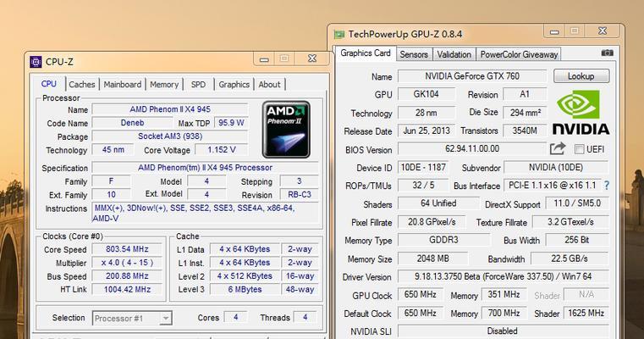Click the Subvendor value NVIDIA (10DE)
This screenshot has height=339, width=644.
point(556,168)
